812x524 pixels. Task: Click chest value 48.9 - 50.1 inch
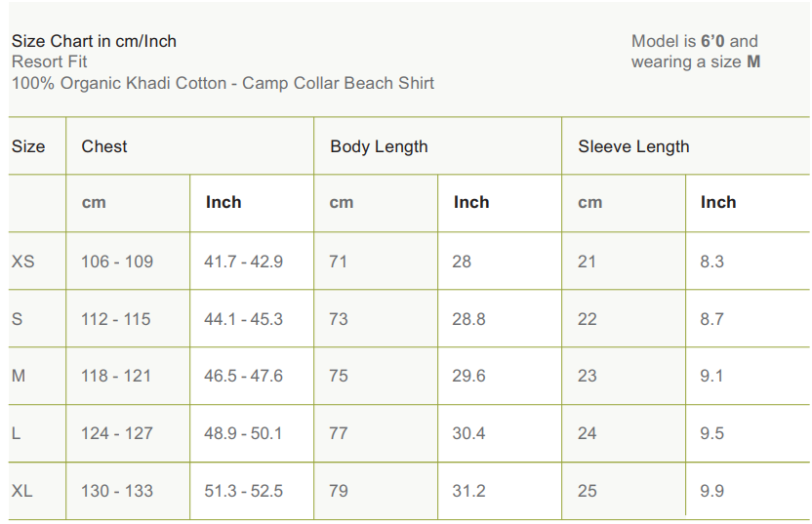(x=243, y=433)
